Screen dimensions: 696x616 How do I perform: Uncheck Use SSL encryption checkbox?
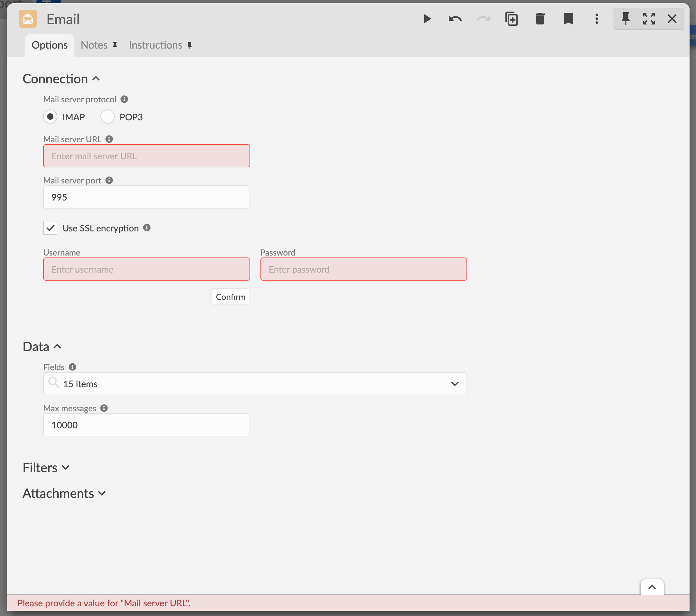click(51, 228)
